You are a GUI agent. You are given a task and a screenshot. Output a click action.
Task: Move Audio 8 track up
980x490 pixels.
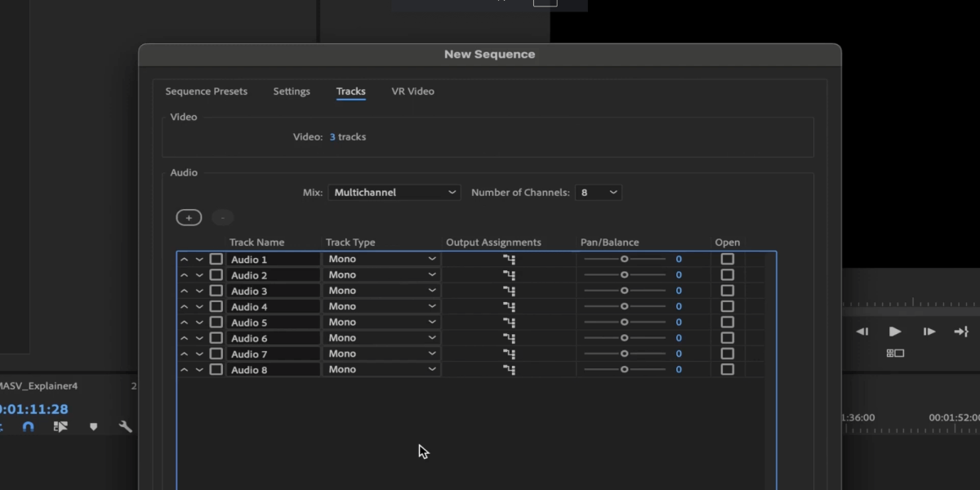[x=184, y=370]
